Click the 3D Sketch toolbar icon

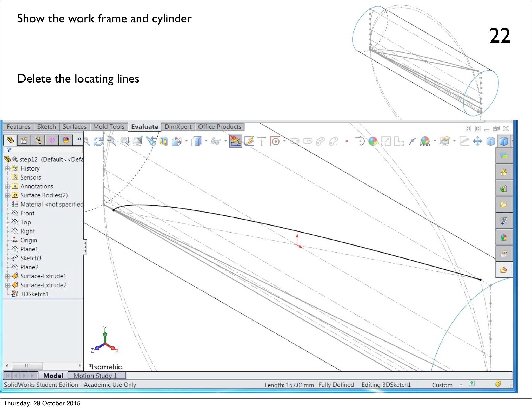tap(235, 141)
